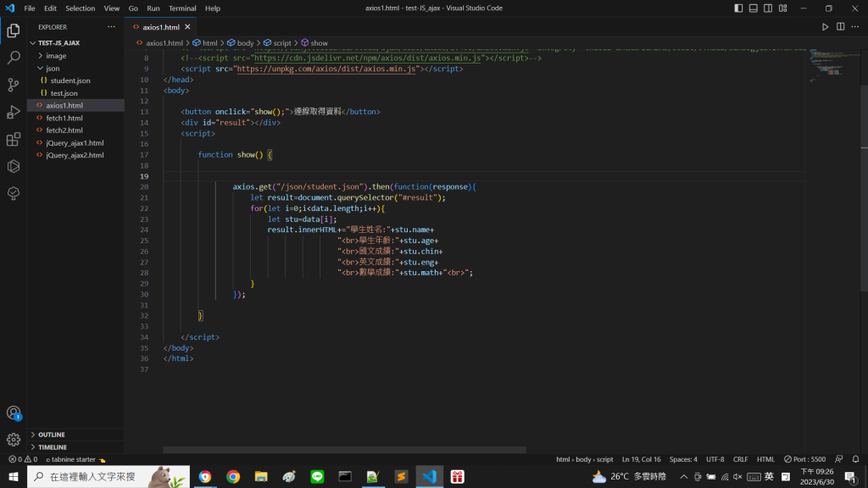Change line ending via CRLF
This screenshot has height=488, width=868.
pos(740,459)
